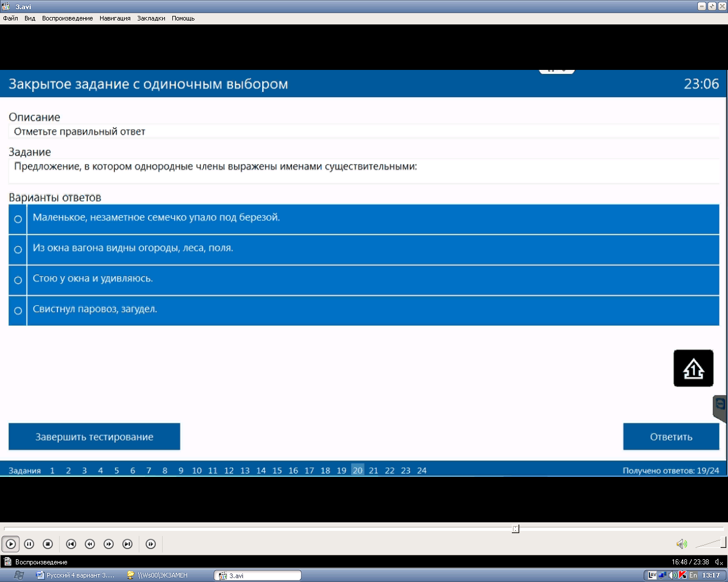Image resolution: width=728 pixels, height=582 pixels.
Task: Click the home upload arrow icon
Action: (693, 368)
